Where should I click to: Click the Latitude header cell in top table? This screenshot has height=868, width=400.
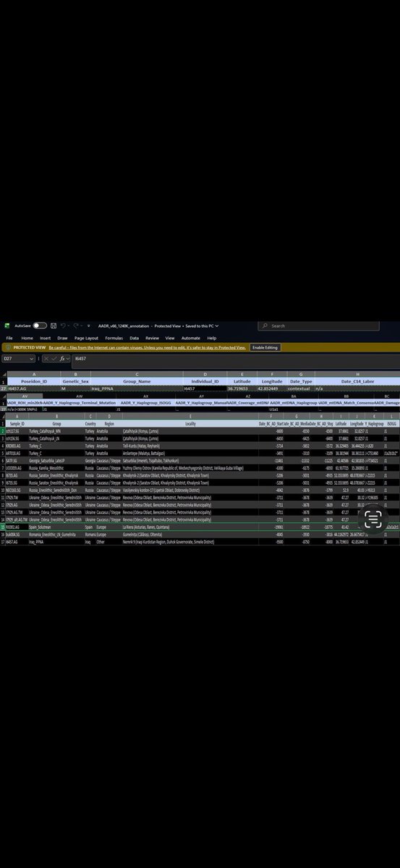[242, 380]
